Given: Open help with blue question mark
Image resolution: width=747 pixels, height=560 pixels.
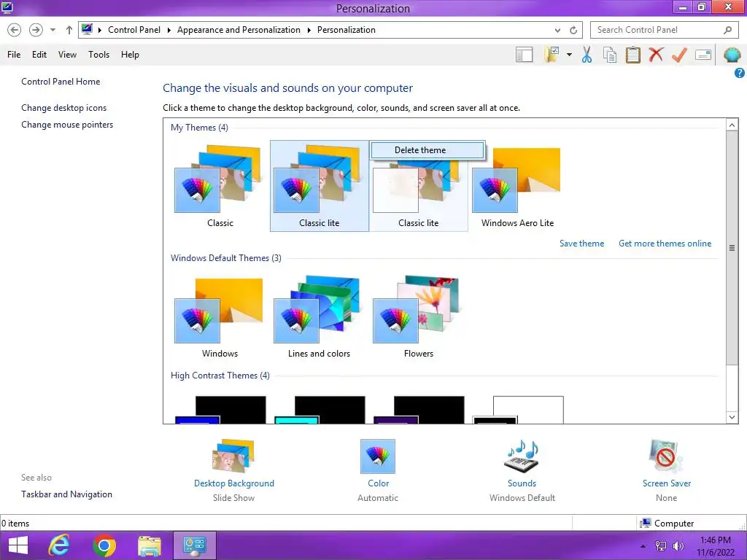Looking at the screenshot, I should click(x=740, y=73).
